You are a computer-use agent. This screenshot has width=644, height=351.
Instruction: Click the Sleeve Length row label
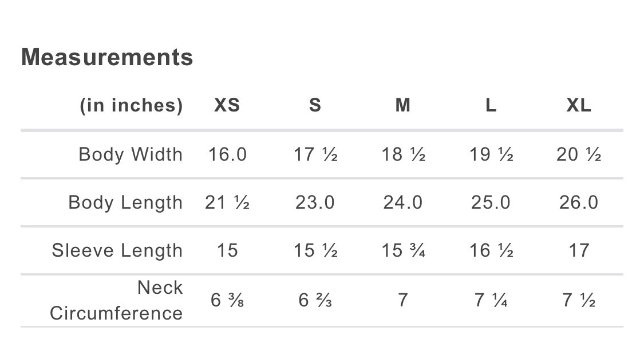(117, 250)
